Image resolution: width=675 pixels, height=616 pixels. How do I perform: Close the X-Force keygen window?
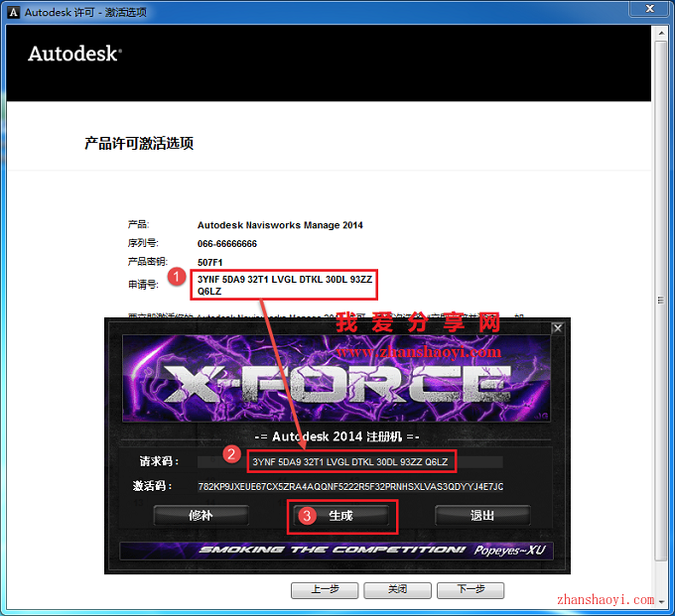(558, 328)
